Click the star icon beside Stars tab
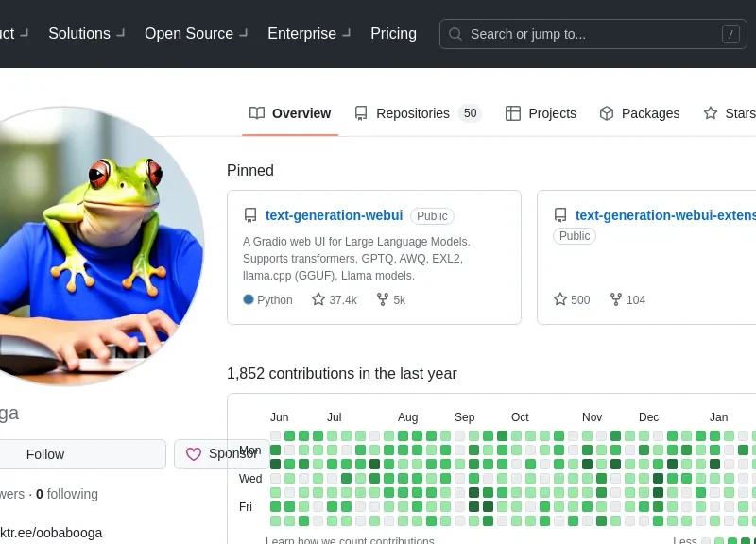 [x=711, y=113]
